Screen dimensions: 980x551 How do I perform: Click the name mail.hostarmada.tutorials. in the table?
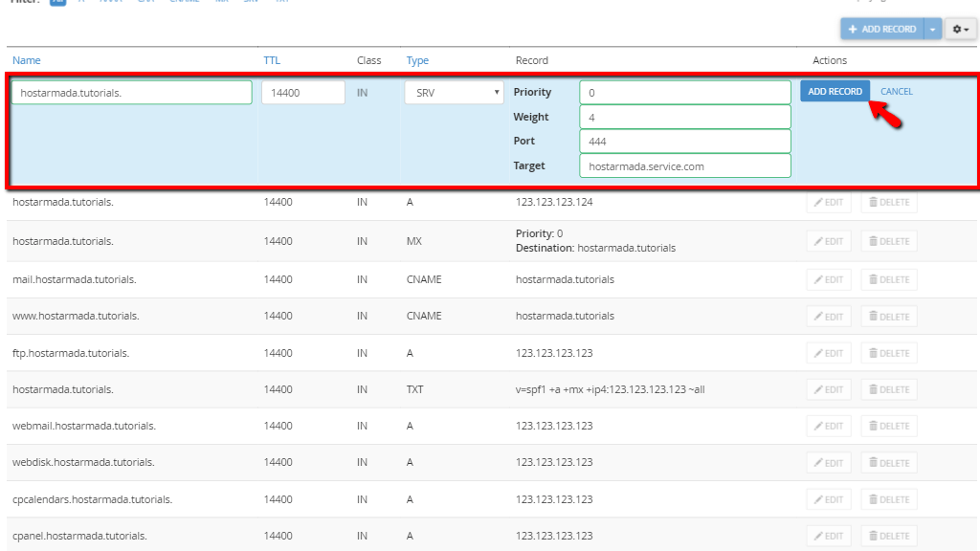click(x=75, y=280)
